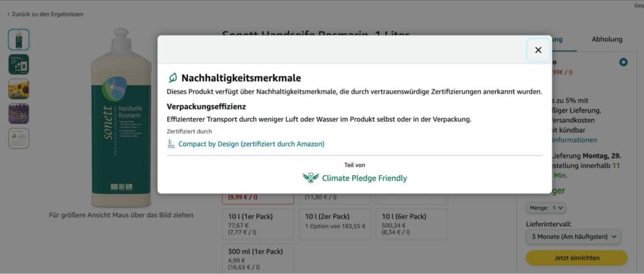Click the Compact by Design badge icon
Viewport: 644px width, 274px height.
[x=171, y=144]
